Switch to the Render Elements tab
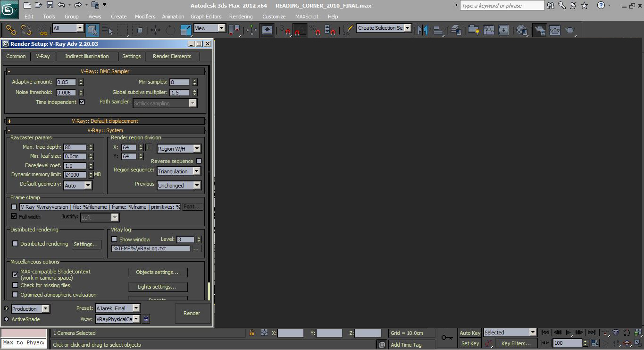 click(x=172, y=56)
